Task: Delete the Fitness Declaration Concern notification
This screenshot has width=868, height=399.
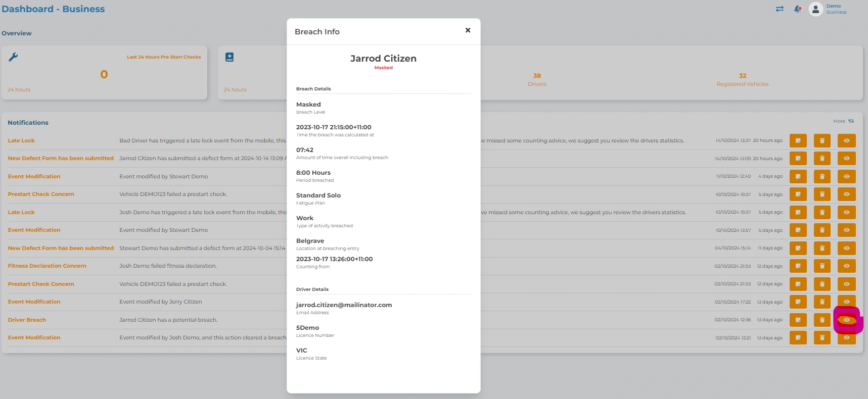Action: tap(823, 266)
